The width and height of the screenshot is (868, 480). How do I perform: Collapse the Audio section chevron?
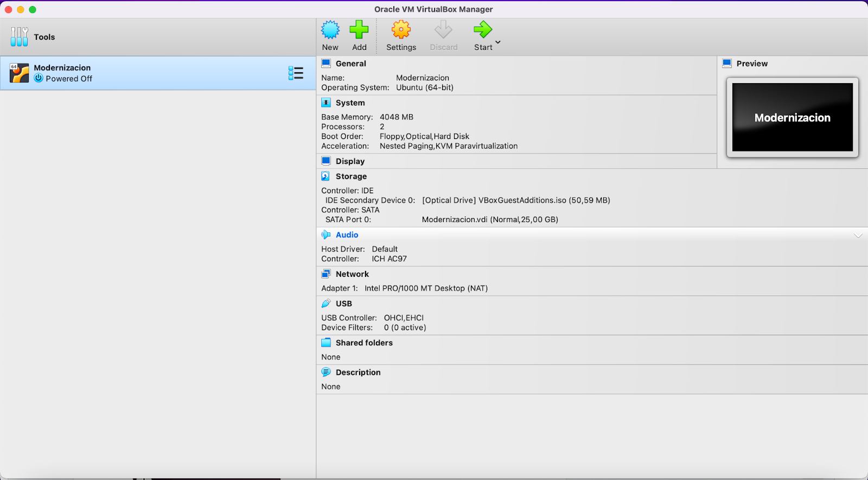click(x=858, y=236)
